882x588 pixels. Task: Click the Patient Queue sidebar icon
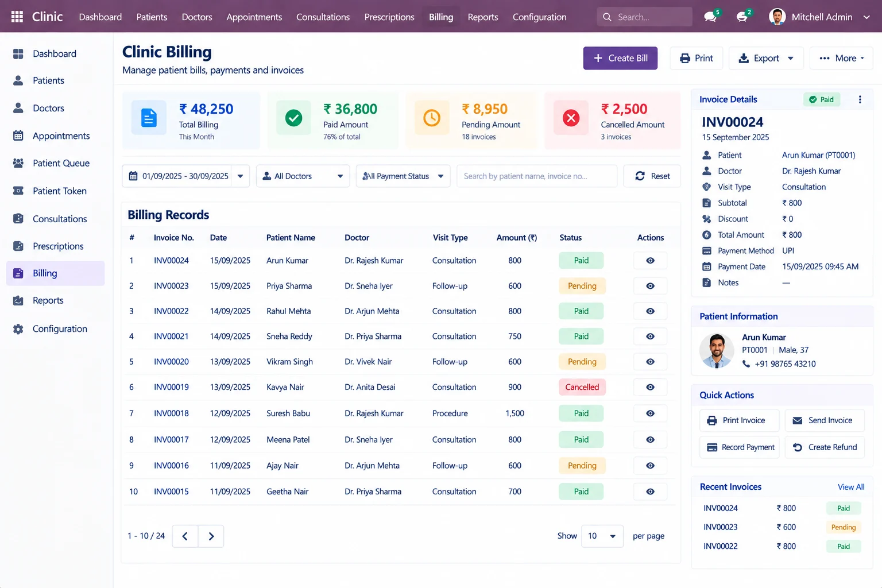18,163
